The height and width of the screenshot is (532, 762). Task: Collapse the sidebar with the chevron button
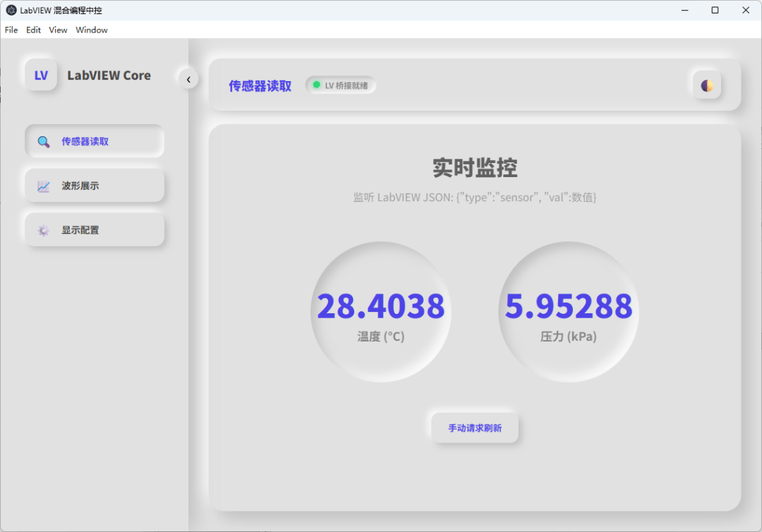coord(188,79)
